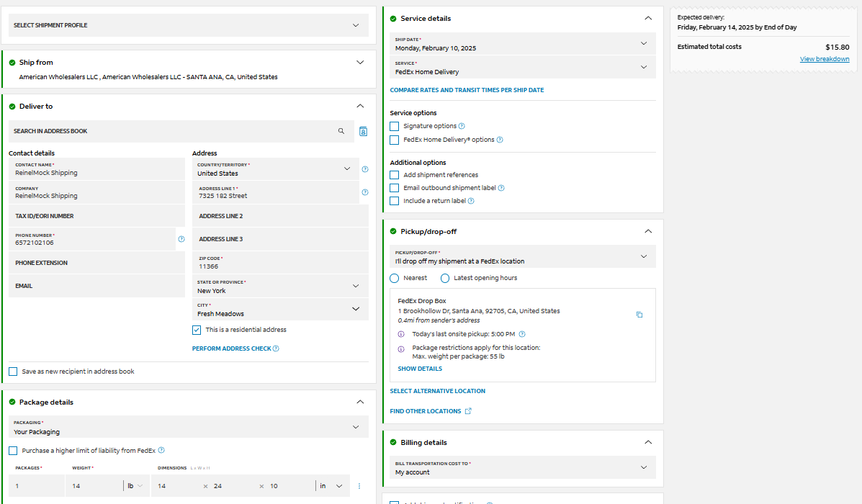Click the Phone Extension field

coord(96,263)
